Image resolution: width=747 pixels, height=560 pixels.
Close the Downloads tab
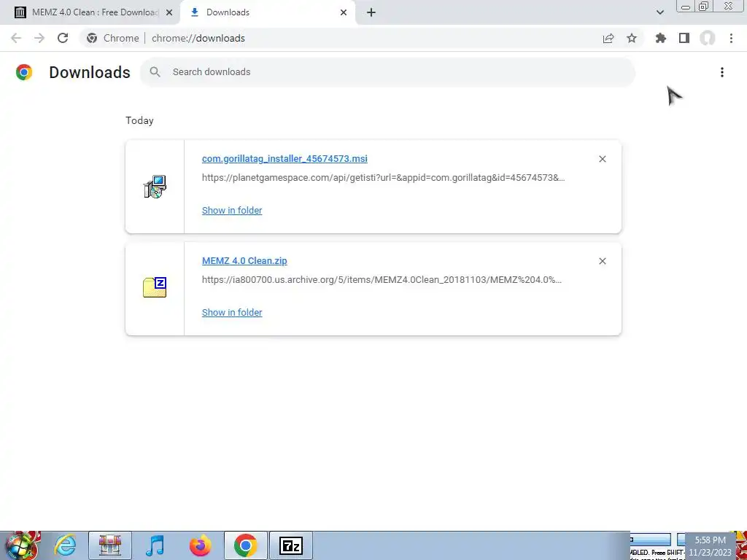344,12
